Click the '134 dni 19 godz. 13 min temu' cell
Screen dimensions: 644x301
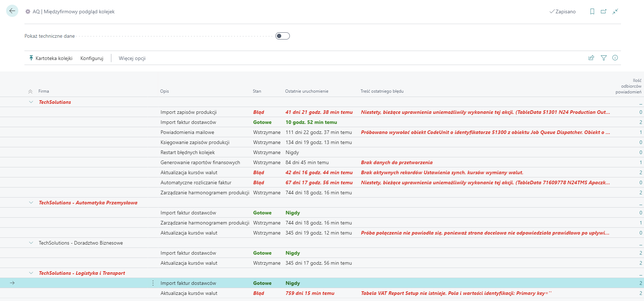319,142
